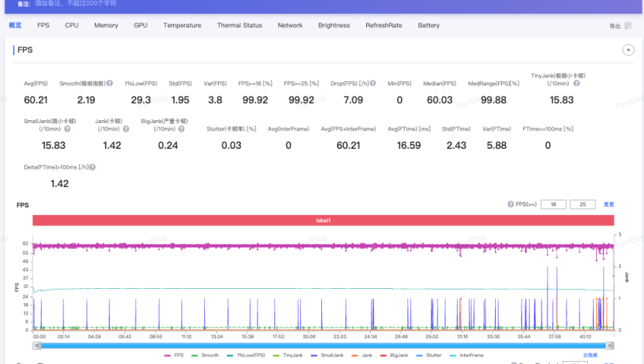This screenshot has height=364, width=644.
Task: Click the Std(FTime) value 2.43
Action: [456, 145]
